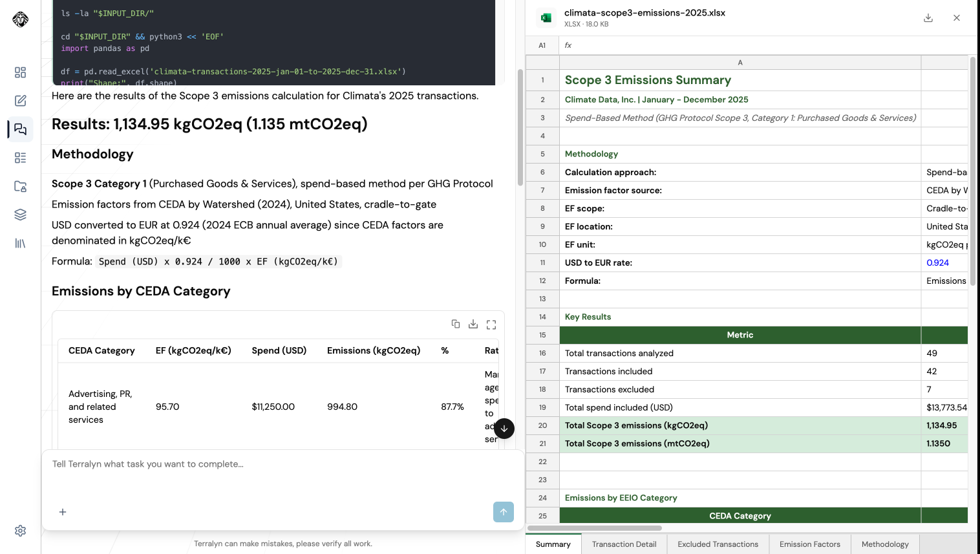
Task: Select the 1,134.95 value cell
Action: [944, 425]
